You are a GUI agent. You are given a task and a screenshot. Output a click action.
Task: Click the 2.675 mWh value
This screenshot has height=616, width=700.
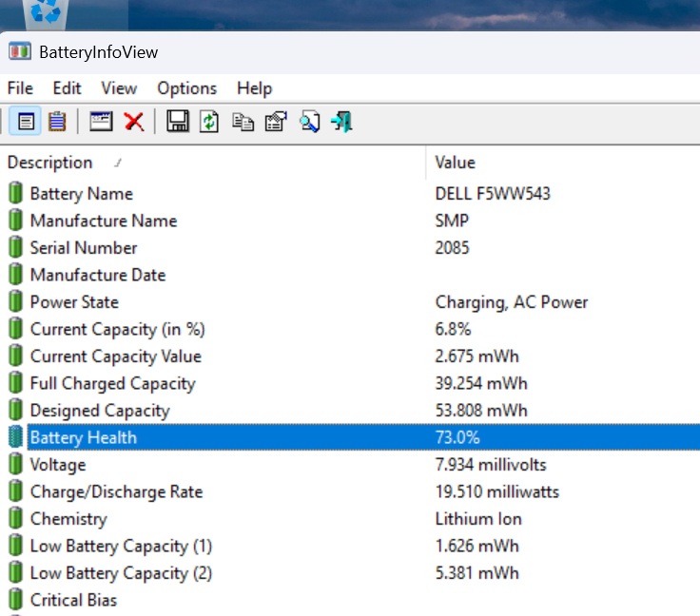(x=476, y=356)
